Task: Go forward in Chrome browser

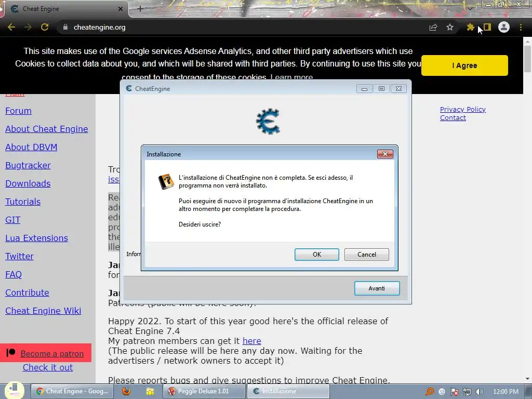Action: (28, 27)
